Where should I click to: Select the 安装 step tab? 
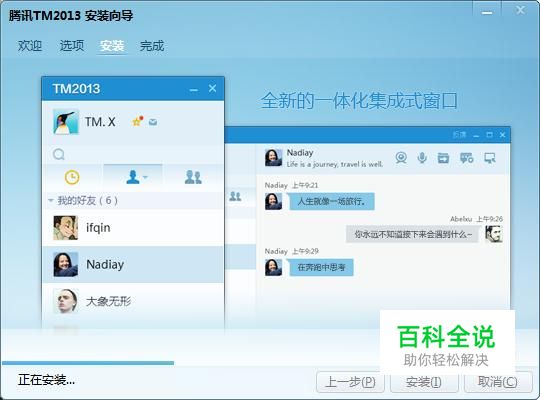[x=112, y=45]
